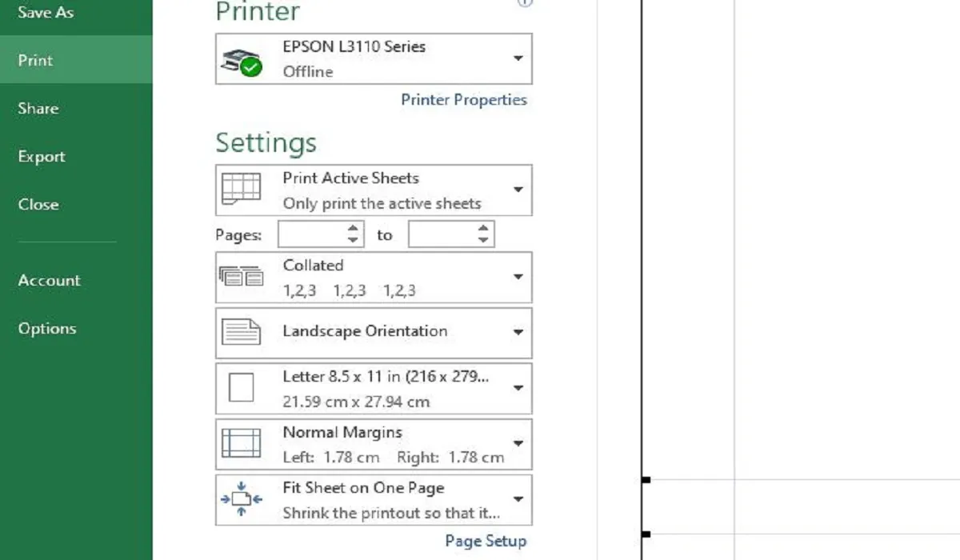Click the EPSON printer icon
The width and height of the screenshot is (960, 560).
[242, 61]
